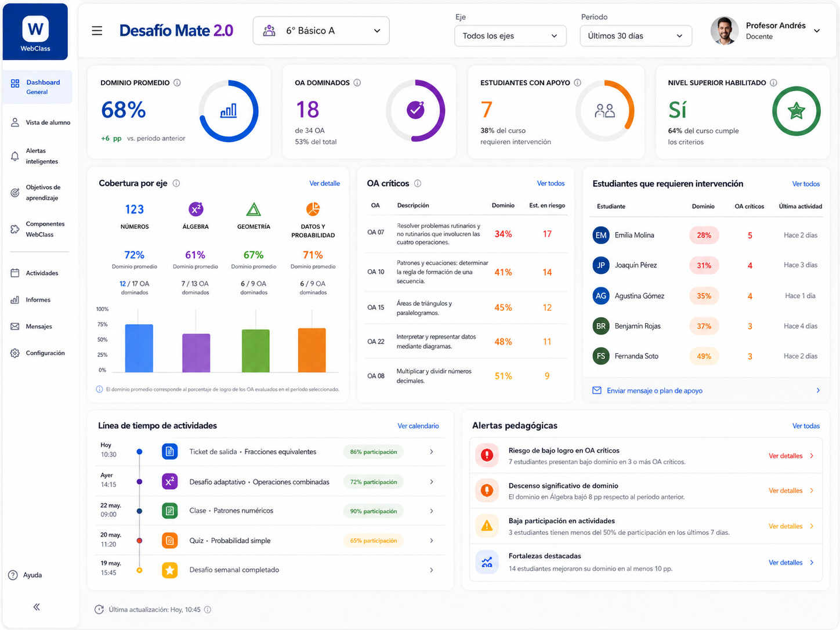Expand the Desafío semanal completado chevron
Viewport: 840px width, 630px height.
coord(432,570)
